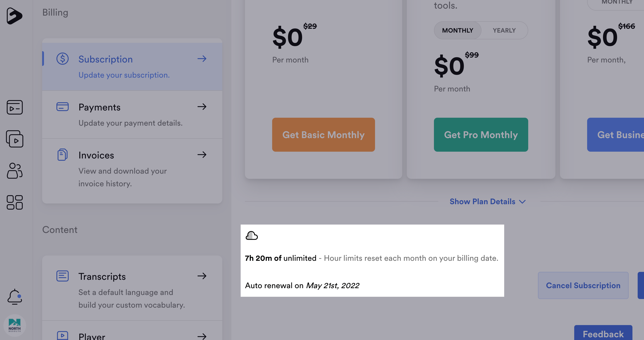This screenshot has width=644, height=340.
Task: Open the notifications bell
Action: 15,297
